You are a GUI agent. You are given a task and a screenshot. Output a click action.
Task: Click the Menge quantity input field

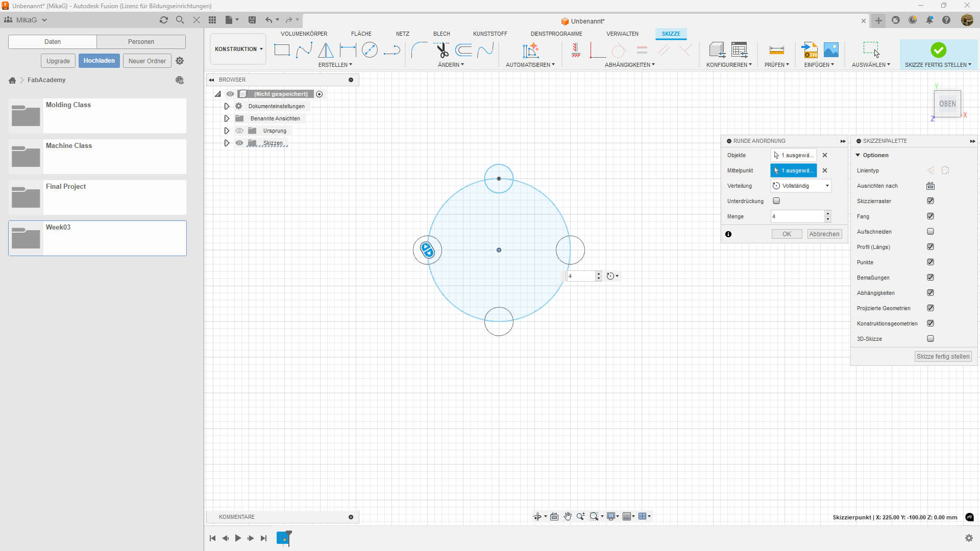click(797, 216)
